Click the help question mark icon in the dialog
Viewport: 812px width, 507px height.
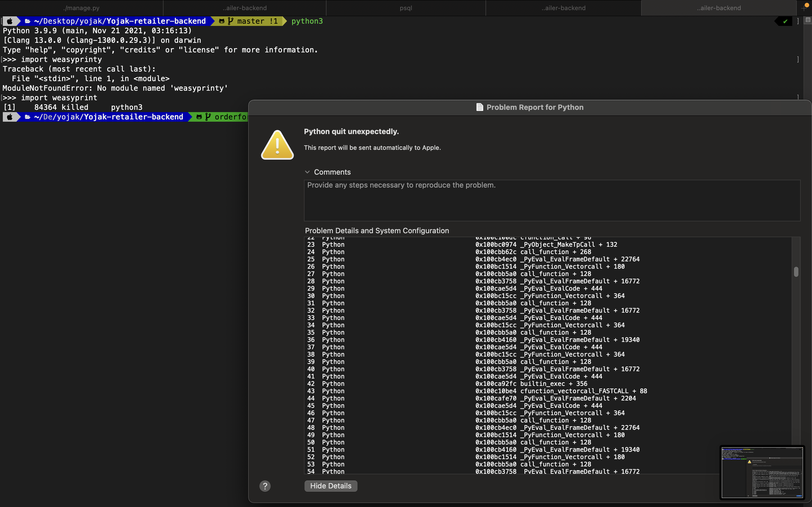(265, 486)
